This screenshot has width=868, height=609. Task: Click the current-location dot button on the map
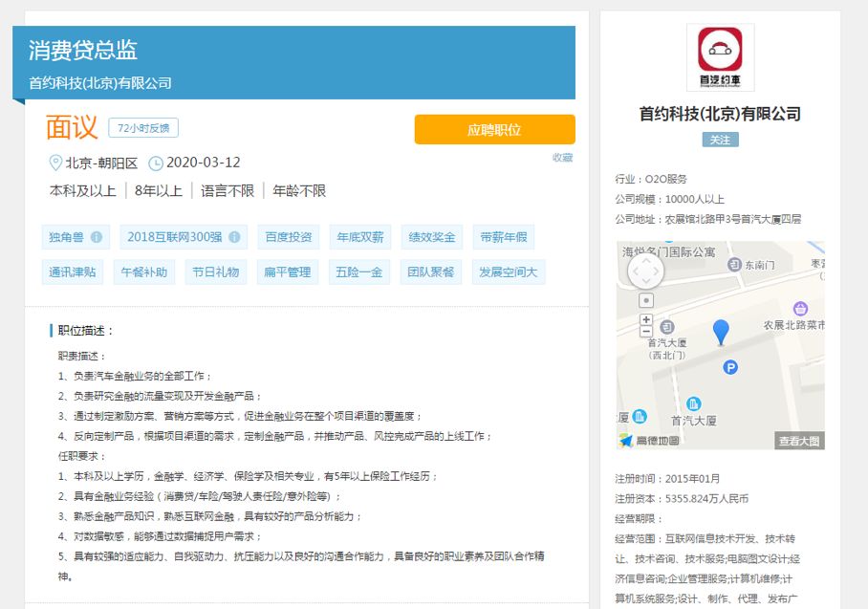[x=645, y=300]
